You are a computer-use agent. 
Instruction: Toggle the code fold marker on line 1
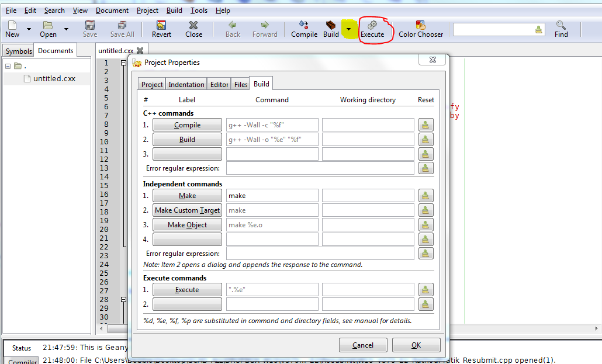(124, 63)
